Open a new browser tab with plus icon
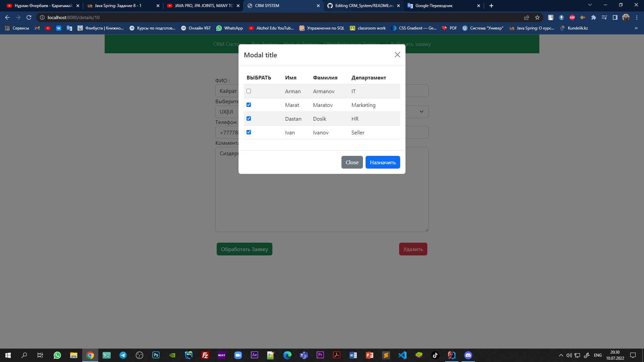The image size is (644, 362). (x=491, y=6)
